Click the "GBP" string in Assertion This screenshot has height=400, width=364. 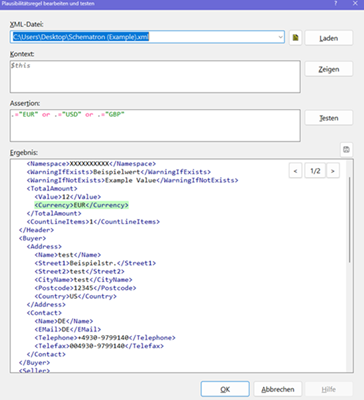pyautogui.click(x=115, y=114)
